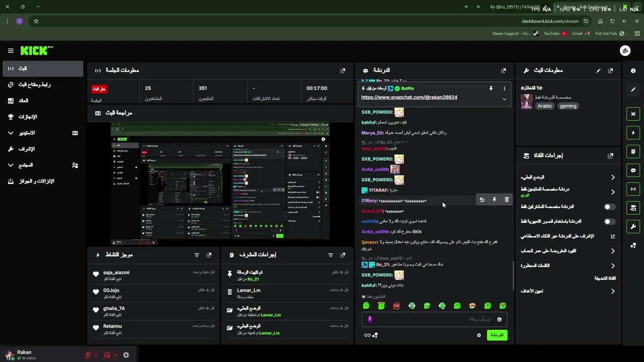Open الإشراف in the left sidebar
Image resolution: width=644 pixels, height=362 pixels.
[42, 149]
